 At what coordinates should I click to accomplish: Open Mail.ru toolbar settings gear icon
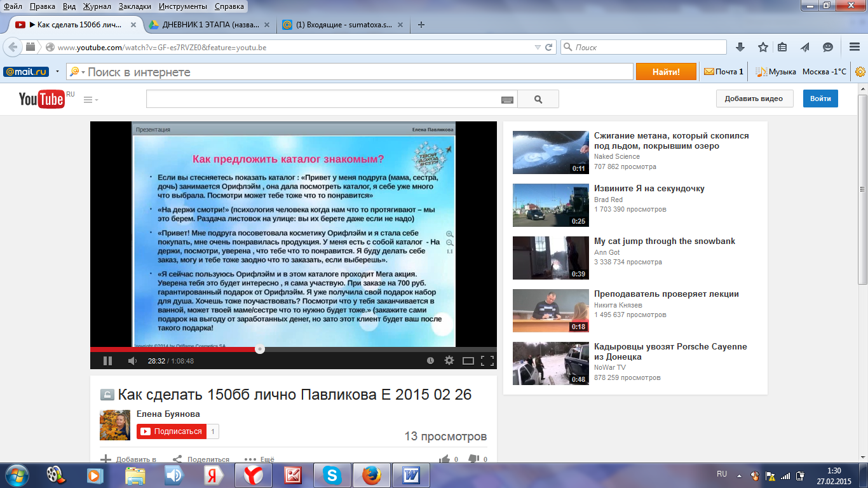click(x=860, y=72)
